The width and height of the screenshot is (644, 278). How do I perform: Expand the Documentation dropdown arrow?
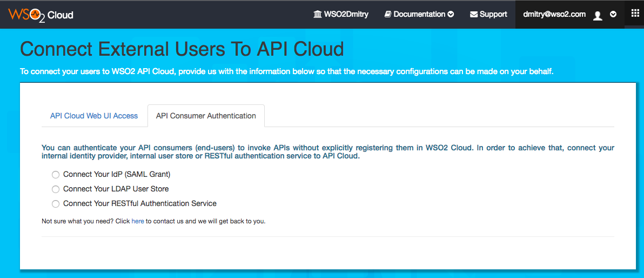click(451, 15)
